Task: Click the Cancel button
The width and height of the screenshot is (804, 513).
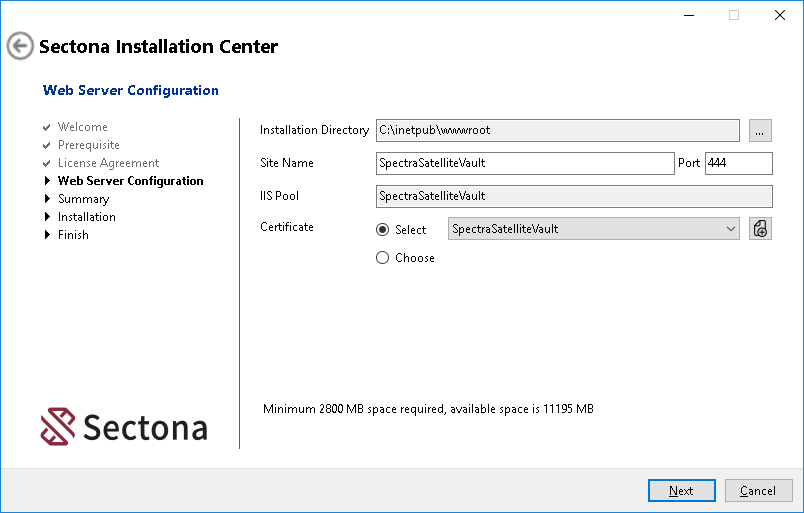Action: point(757,490)
